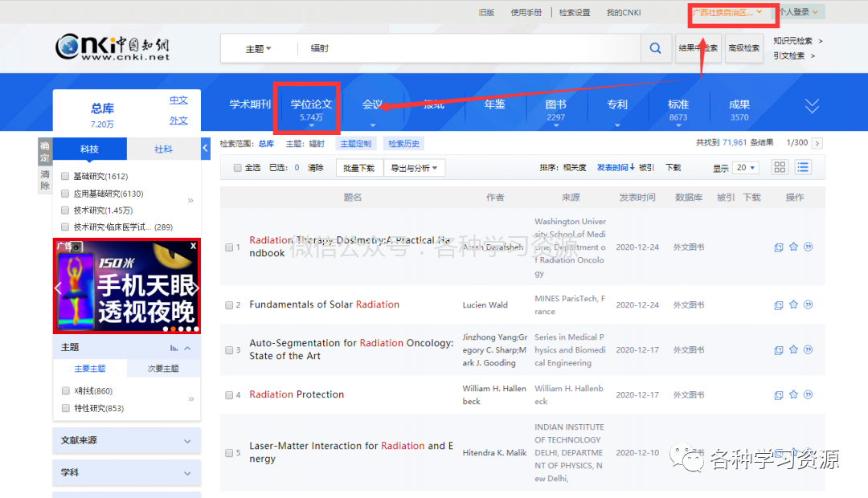Switch to the 社科 tab

(163, 149)
